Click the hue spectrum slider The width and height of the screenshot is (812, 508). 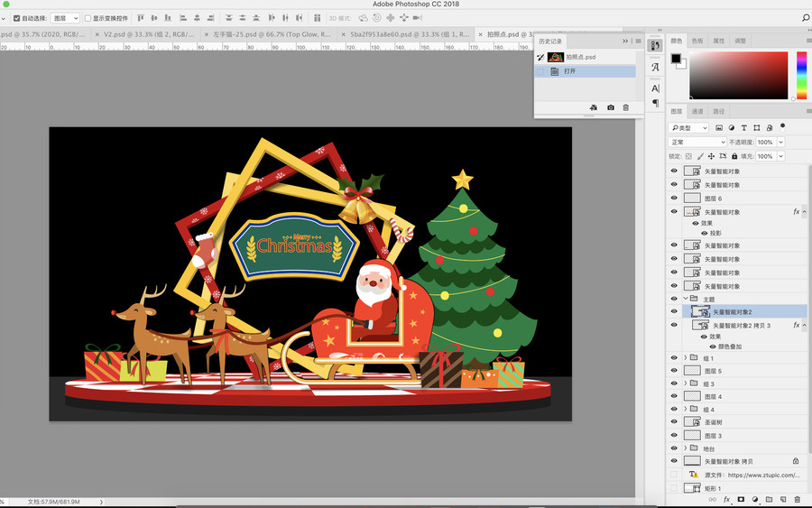802,75
